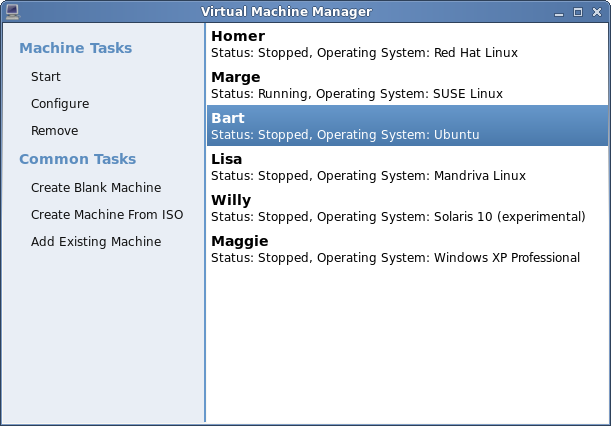The width and height of the screenshot is (611, 426).
Task: Click the Machine Tasks heading
Action: pos(76,48)
